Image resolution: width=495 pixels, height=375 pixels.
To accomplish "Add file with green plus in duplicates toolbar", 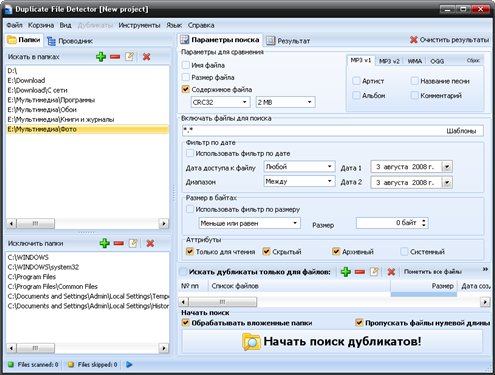I will (x=346, y=272).
